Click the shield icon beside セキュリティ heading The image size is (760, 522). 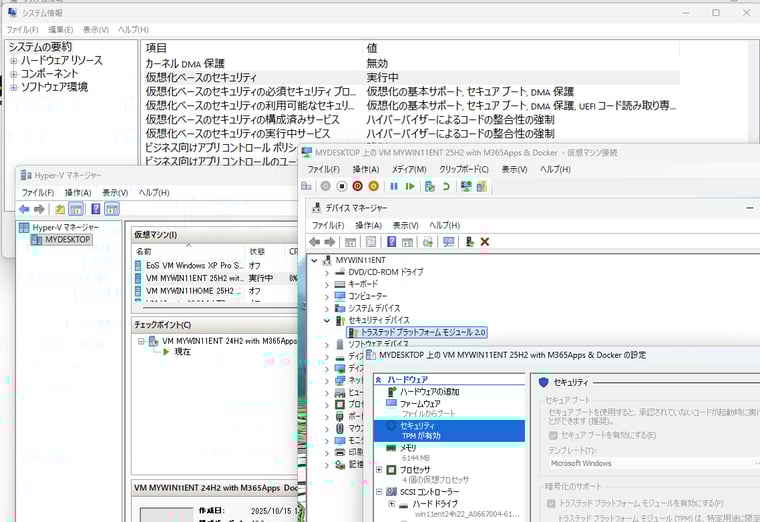tap(543, 382)
